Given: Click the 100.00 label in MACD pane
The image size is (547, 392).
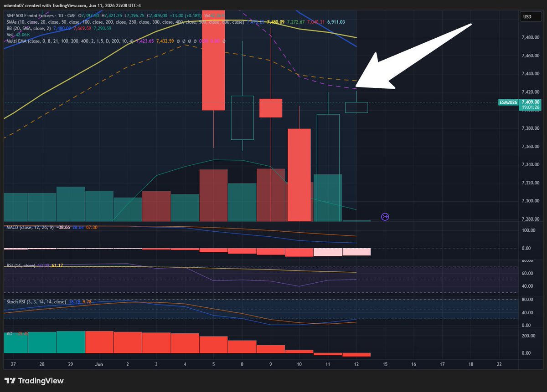Looking at the screenshot, I should click(x=528, y=230).
